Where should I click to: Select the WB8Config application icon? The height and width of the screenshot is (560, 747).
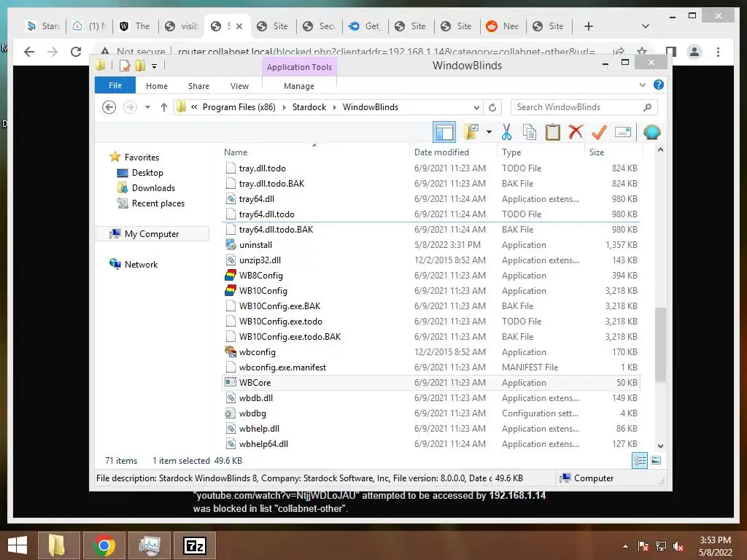pos(231,275)
